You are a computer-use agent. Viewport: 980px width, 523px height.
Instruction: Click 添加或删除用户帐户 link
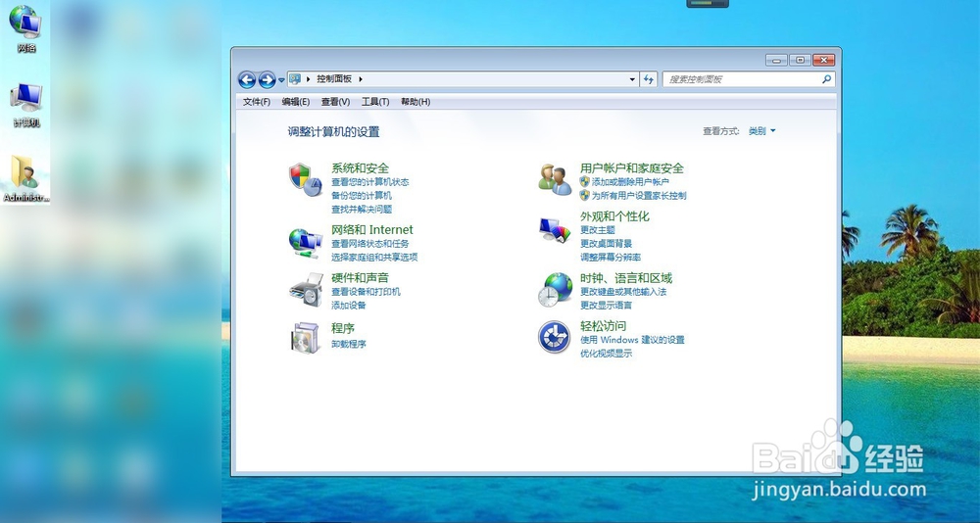click(x=630, y=182)
